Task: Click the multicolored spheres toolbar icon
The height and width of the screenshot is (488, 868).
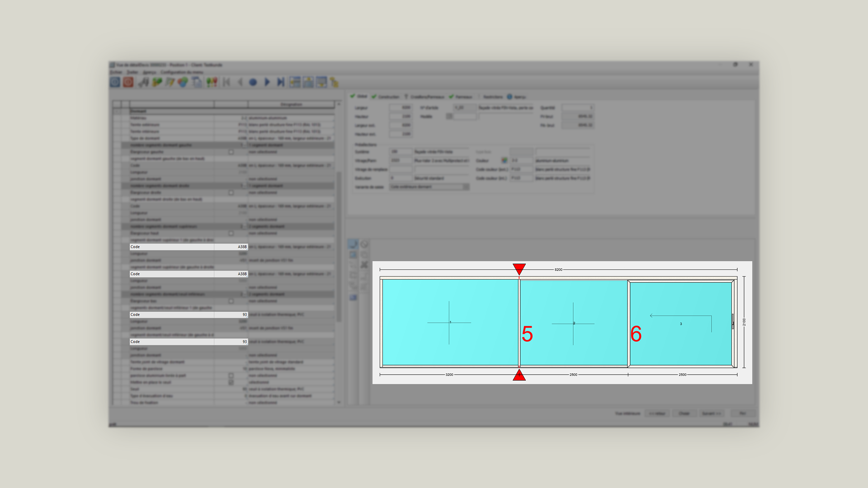Action: [x=183, y=82]
